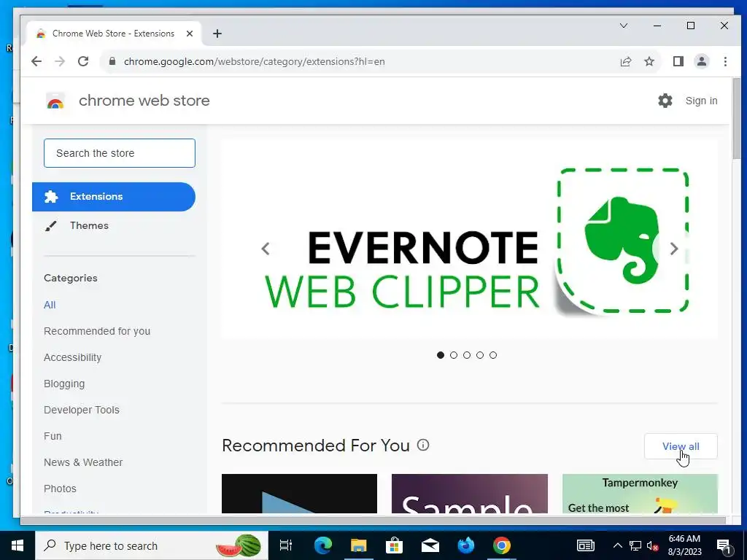Open the Sample extension card
The height and width of the screenshot is (560, 747).
pyautogui.click(x=469, y=494)
